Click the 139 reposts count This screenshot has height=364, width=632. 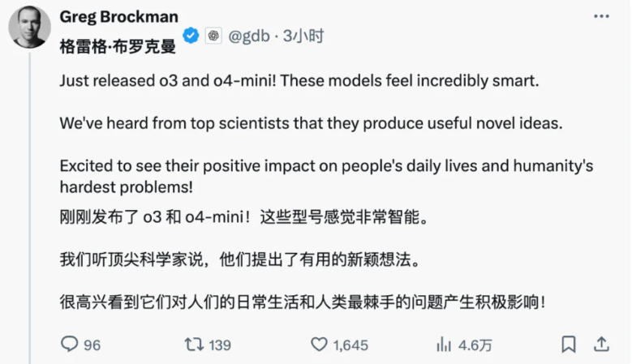pos(220,345)
